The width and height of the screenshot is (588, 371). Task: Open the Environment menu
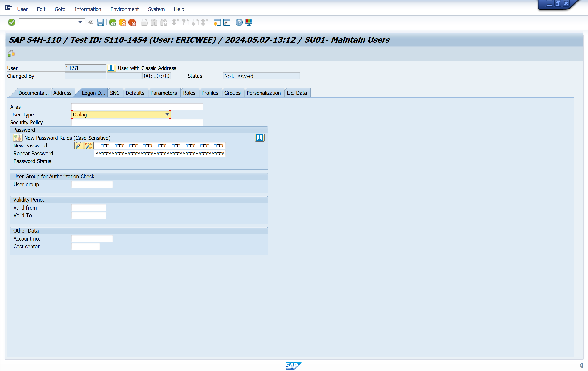coord(125,9)
